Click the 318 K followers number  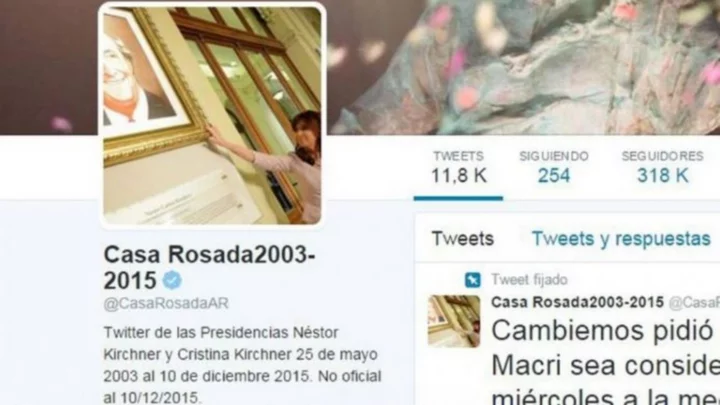click(663, 175)
